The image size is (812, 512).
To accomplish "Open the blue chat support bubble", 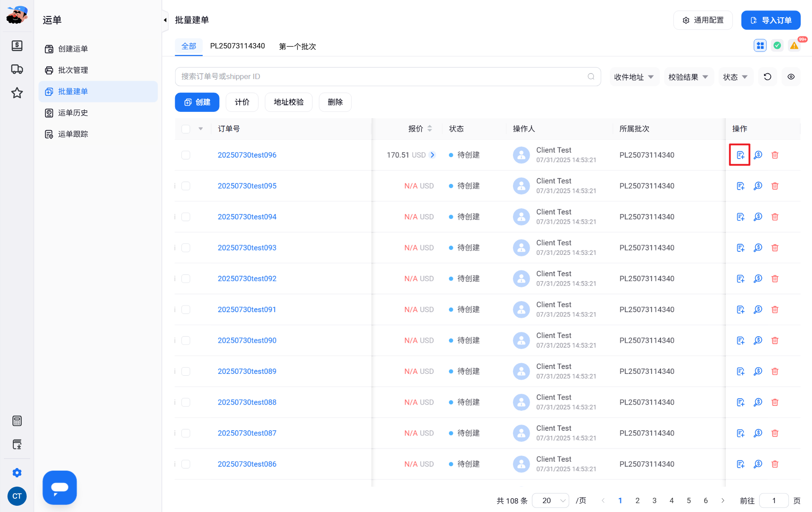I will click(x=60, y=488).
